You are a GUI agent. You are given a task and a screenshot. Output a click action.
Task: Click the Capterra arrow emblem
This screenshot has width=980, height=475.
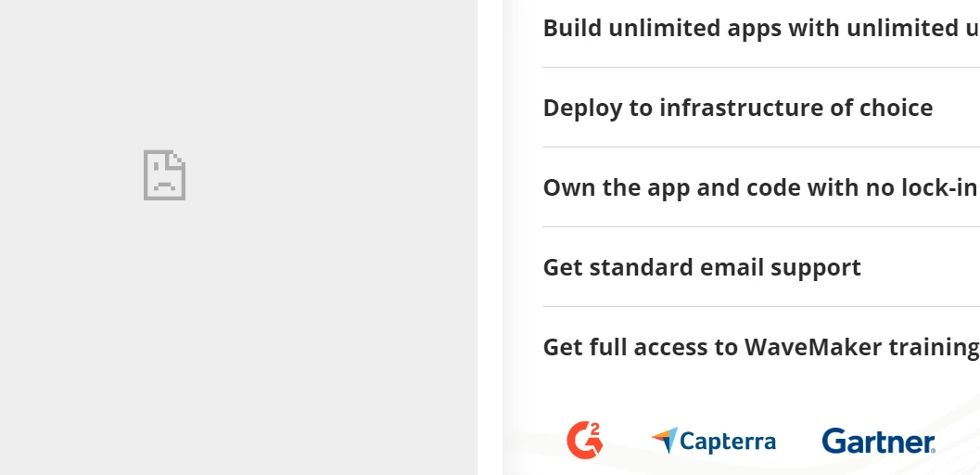pyautogui.click(x=665, y=440)
